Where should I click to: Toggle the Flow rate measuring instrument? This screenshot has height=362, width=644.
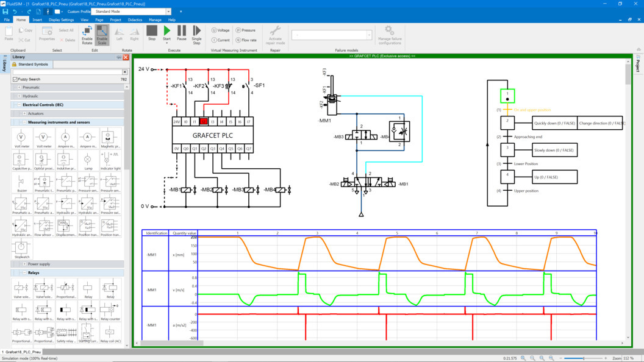(246, 40)
